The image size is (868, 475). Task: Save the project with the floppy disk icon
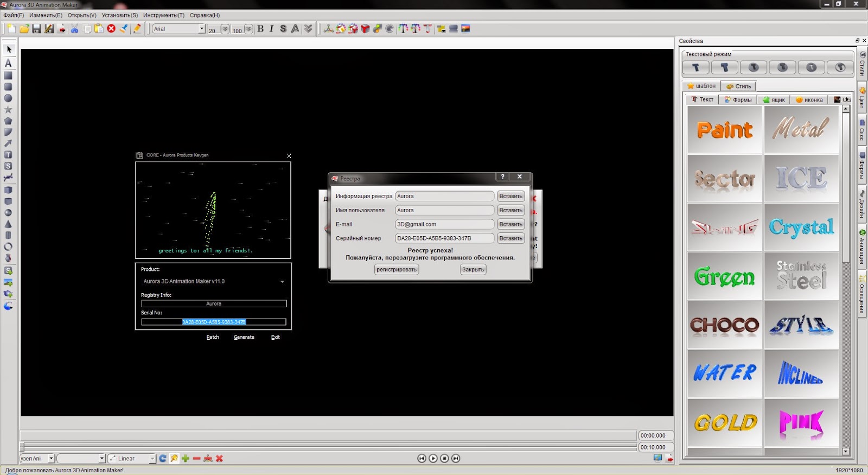pos(36,29)
